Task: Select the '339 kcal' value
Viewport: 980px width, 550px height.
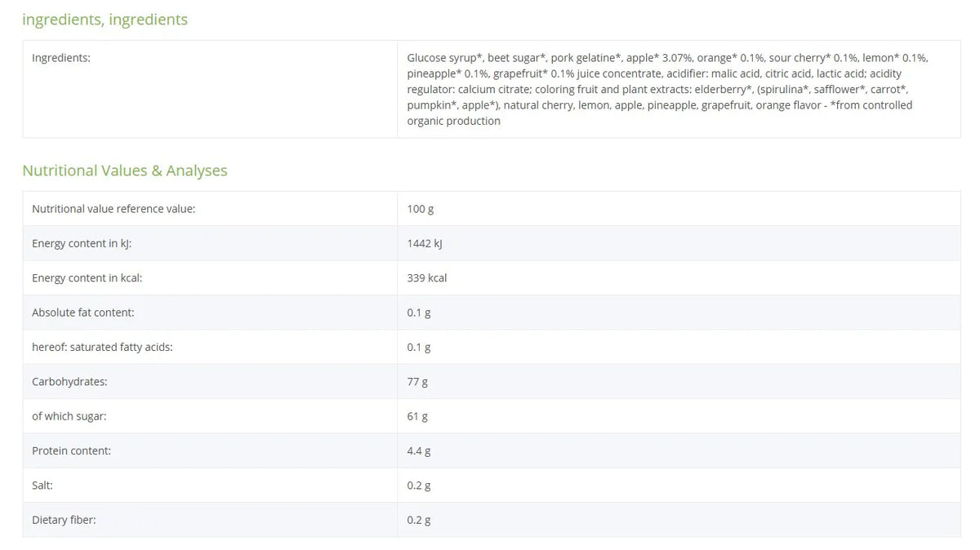Action: coord(427,277)
